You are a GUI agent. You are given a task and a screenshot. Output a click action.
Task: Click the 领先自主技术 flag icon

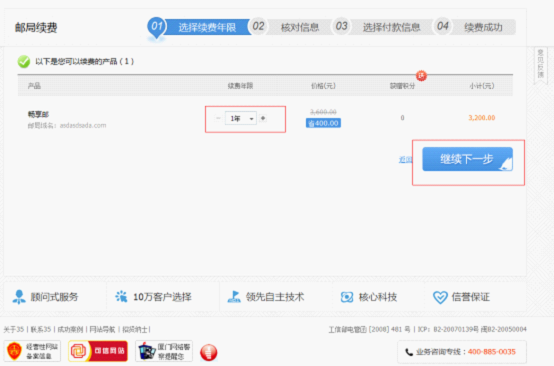(234, 297)
